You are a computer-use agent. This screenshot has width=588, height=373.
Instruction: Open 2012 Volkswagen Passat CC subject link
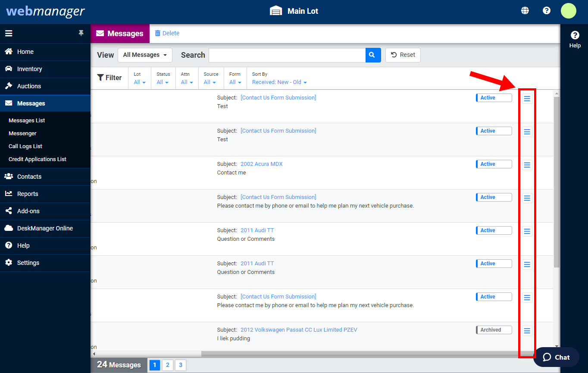299,330
